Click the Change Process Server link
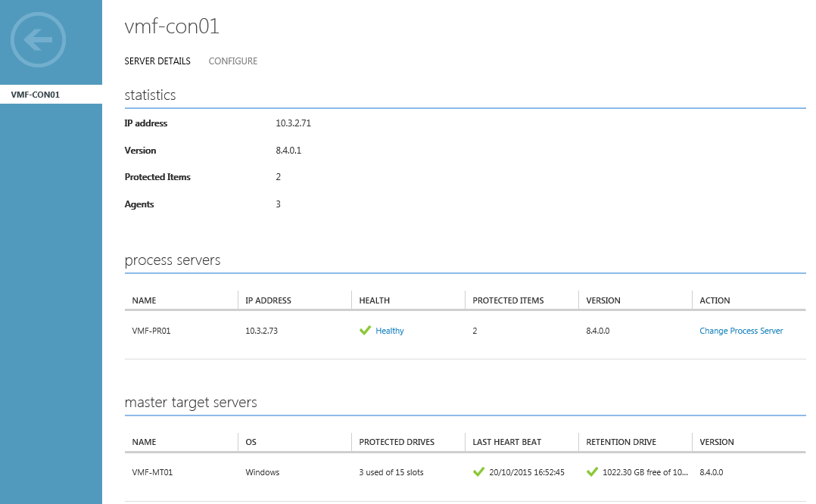Viewport: 816px width, 504px height. [x=741, y=331]
